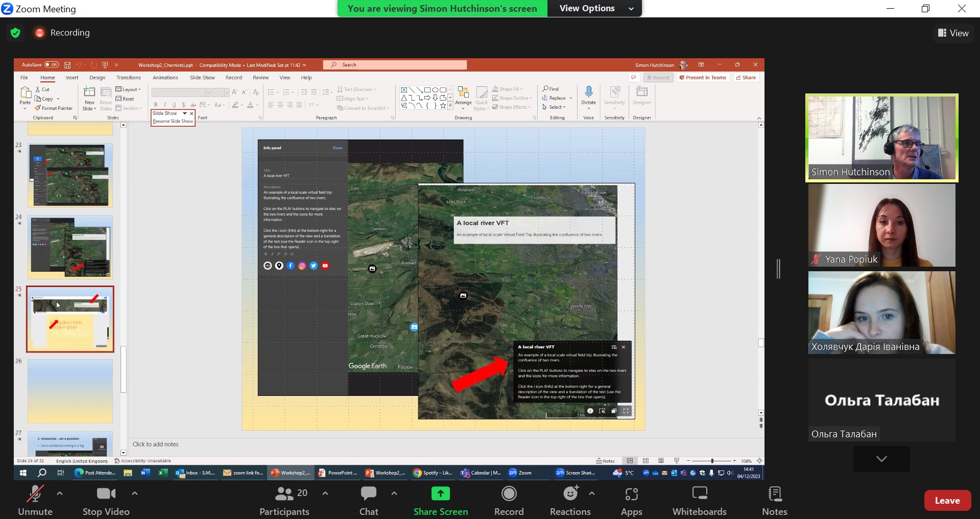Click the PowerPoint Save icon
The width and height of the screenshot is (980, 519).
[x=67, y=65]
